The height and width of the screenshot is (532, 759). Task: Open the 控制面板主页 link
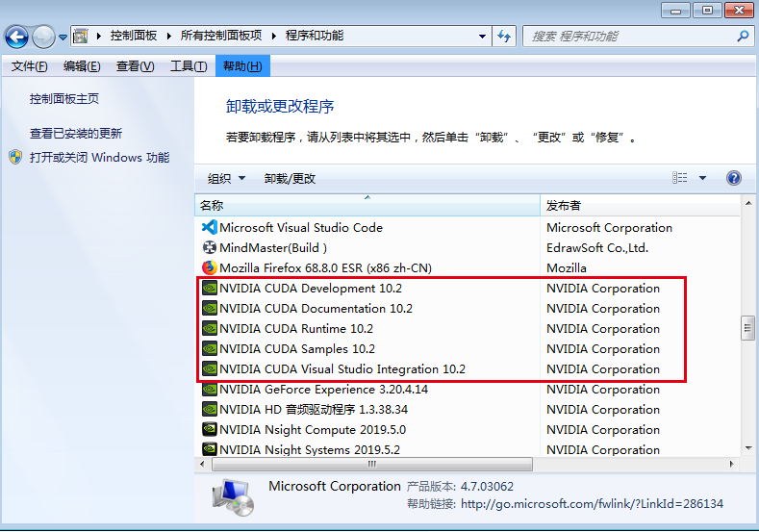coord(64,99)
